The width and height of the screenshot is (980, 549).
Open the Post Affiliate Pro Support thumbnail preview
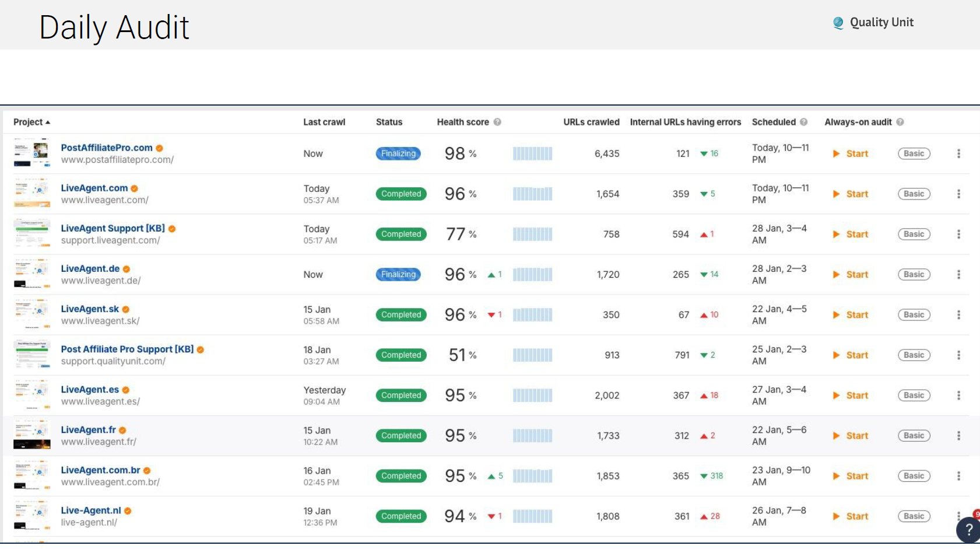point(32,354)
